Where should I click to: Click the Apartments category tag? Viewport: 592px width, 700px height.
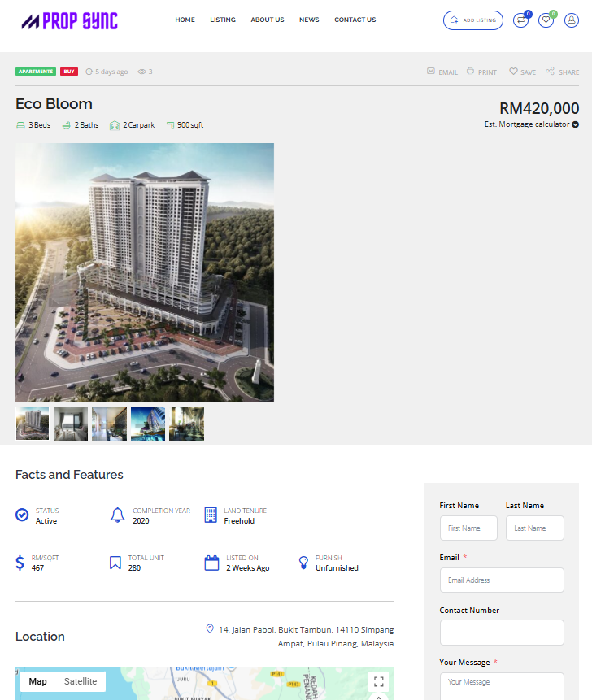pyautogui.click(x=36, y=72)
